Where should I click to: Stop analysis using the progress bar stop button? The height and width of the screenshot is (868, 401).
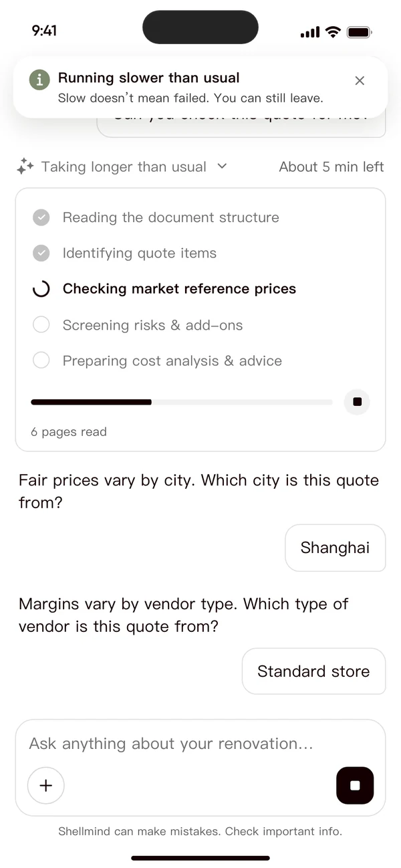coord(357,402)
